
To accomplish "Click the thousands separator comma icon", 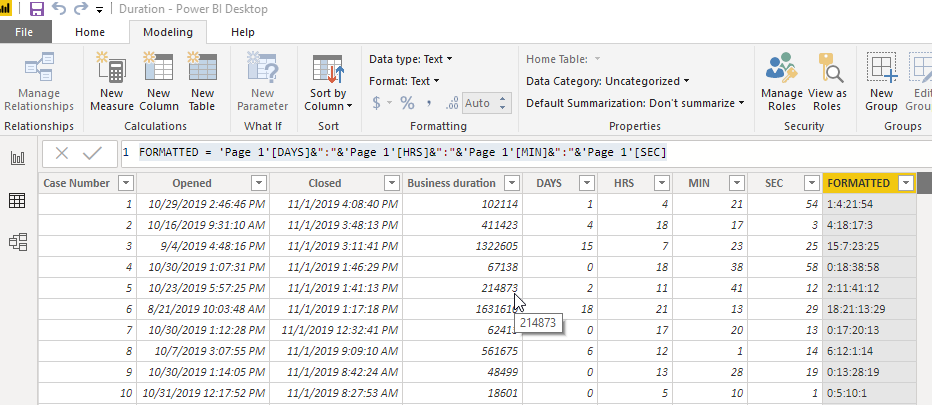I will tap(429, 103).
